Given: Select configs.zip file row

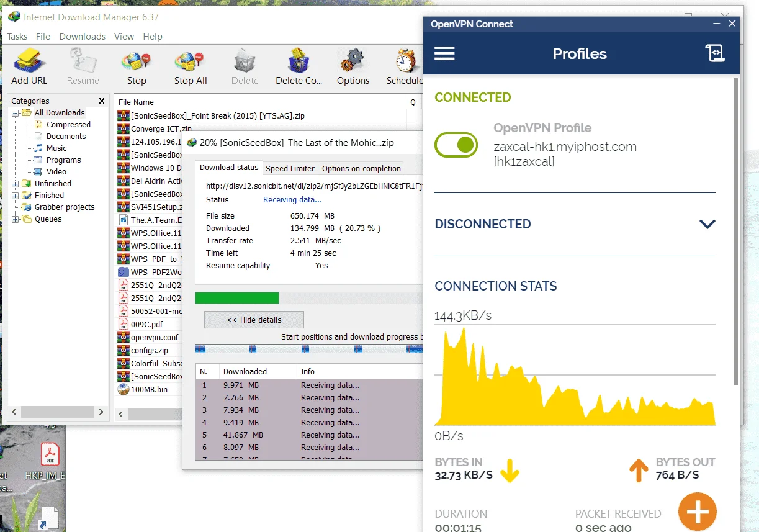Looking at the screenshot, I should [149, 350].
